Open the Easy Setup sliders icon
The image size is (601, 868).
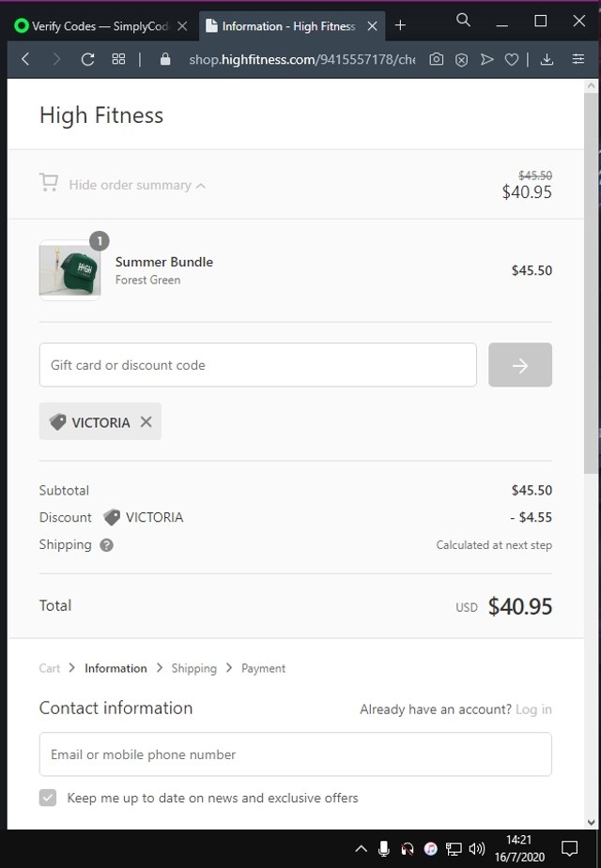point(578,59)
